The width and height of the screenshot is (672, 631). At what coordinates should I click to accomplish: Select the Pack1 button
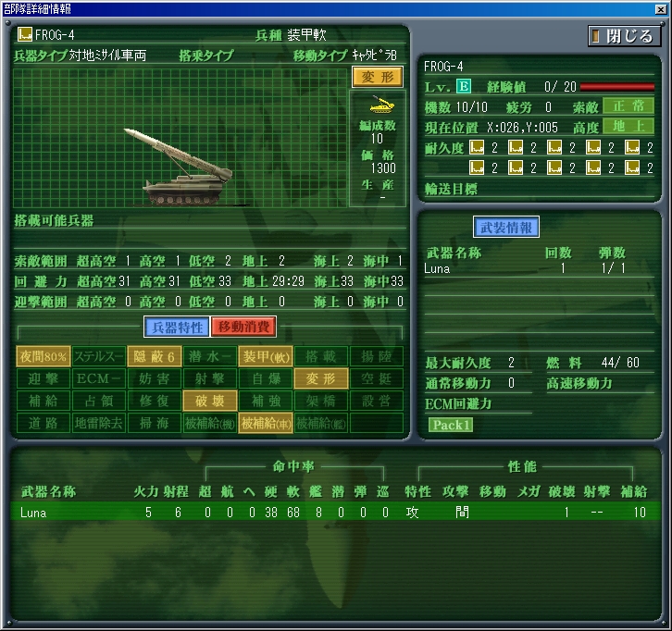(x=451, y=425)
